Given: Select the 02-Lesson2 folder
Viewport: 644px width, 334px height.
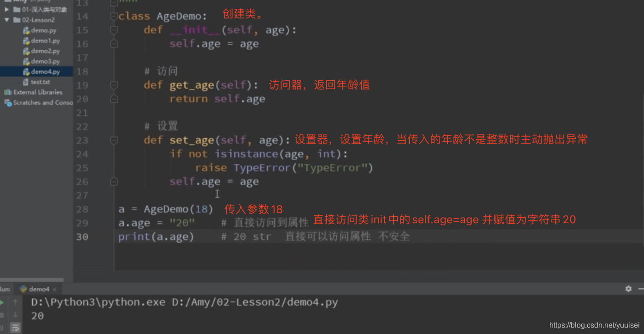Looking at the screenshot, I should [34, 20].
